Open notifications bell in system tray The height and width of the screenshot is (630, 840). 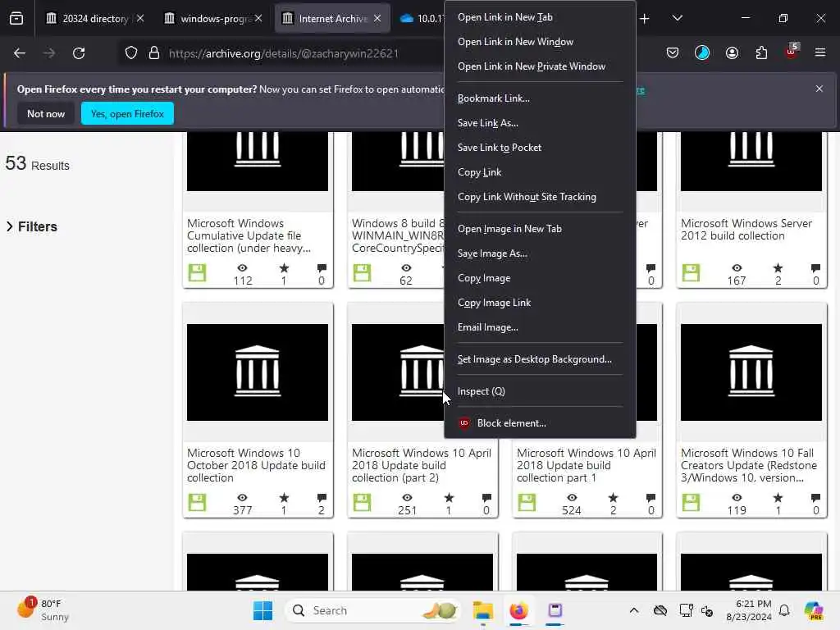(x=784, y=610)
